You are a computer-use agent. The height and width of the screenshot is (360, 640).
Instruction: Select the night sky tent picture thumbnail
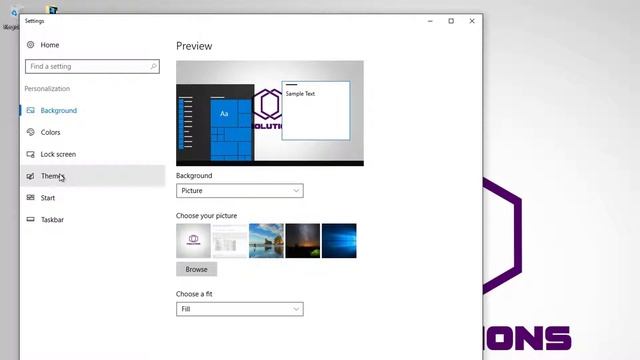[302, 241]
